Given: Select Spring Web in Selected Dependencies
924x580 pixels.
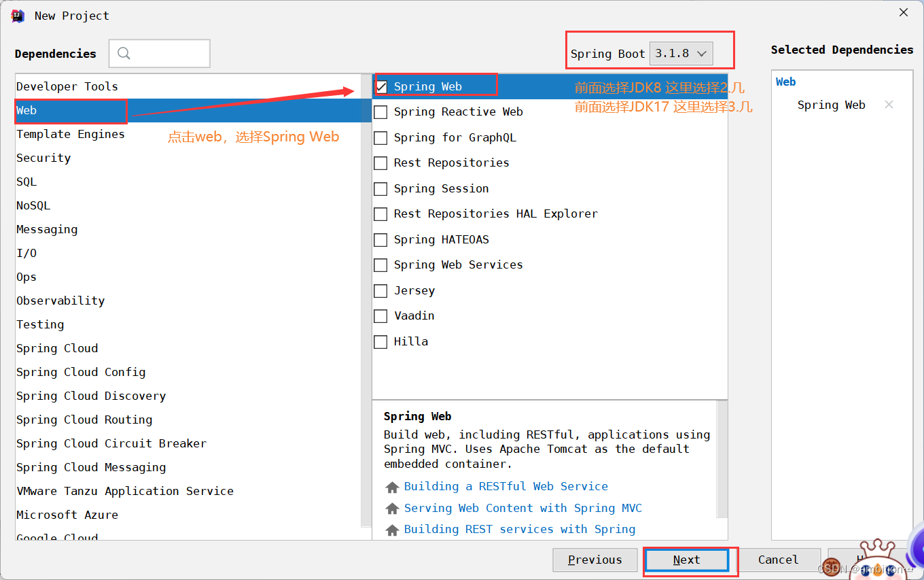Looking at the screenshot, I should (831, 105).
